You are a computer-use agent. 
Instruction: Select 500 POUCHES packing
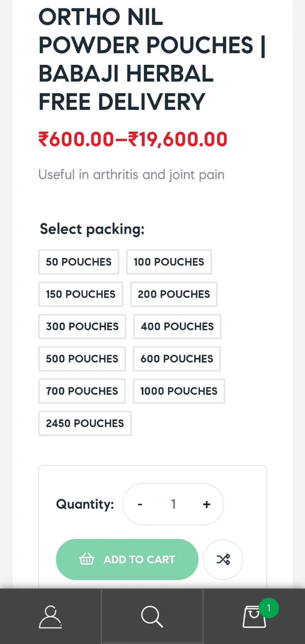pos(82,359)
